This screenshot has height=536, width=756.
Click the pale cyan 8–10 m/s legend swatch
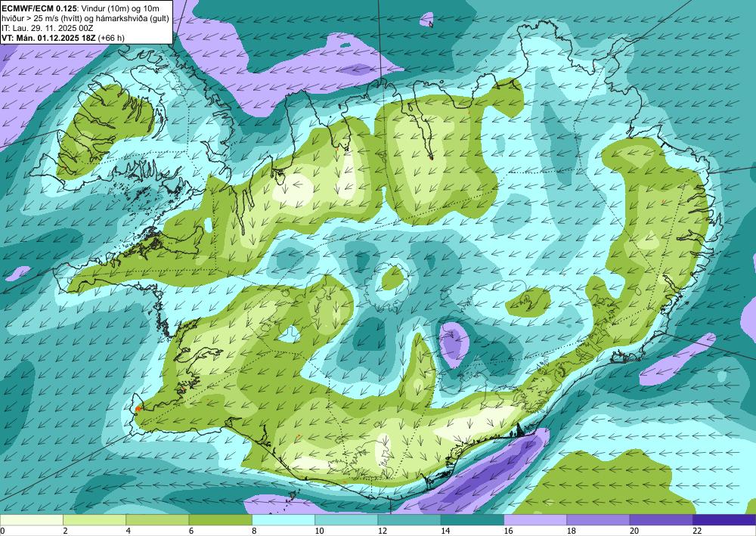[283, 520]
